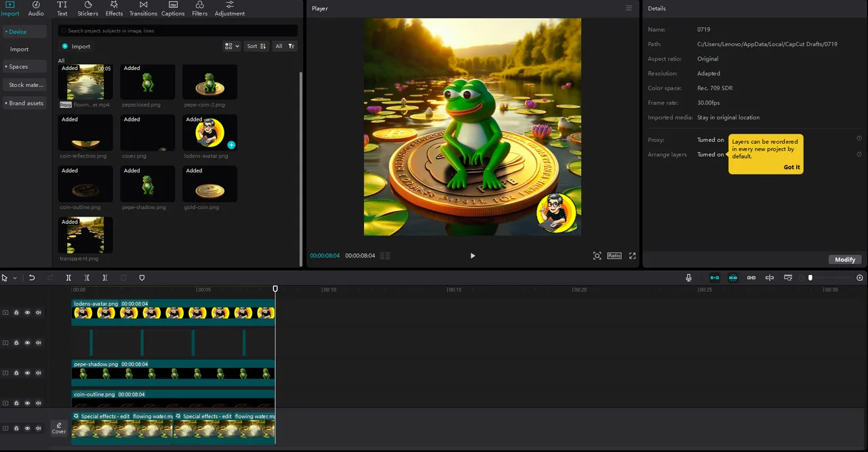
Task: Click the timeline thumbnail display icon
Action: [x=788, y=278]
